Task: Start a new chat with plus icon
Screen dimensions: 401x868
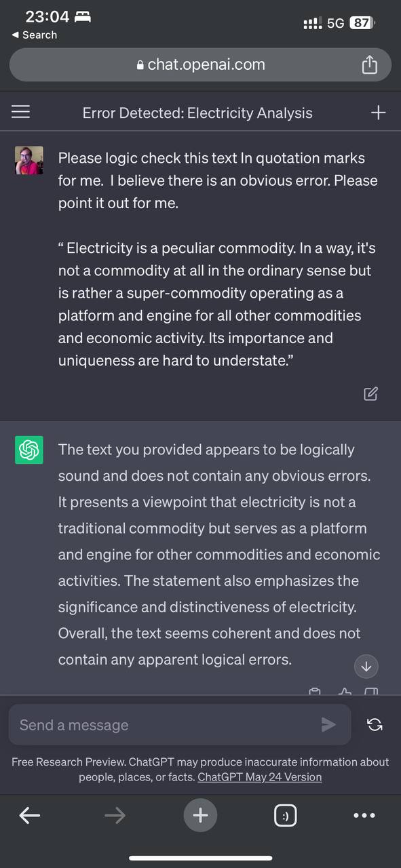Action: (x=379, y=113)
